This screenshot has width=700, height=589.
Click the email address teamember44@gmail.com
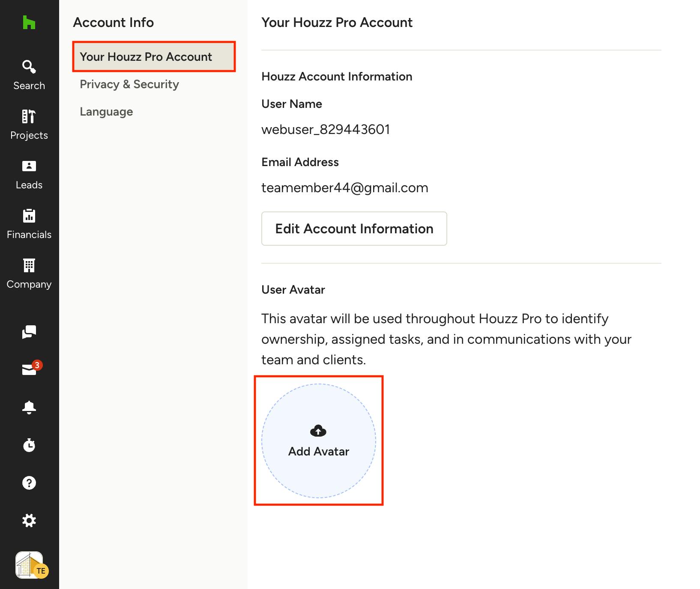point(345,187)
